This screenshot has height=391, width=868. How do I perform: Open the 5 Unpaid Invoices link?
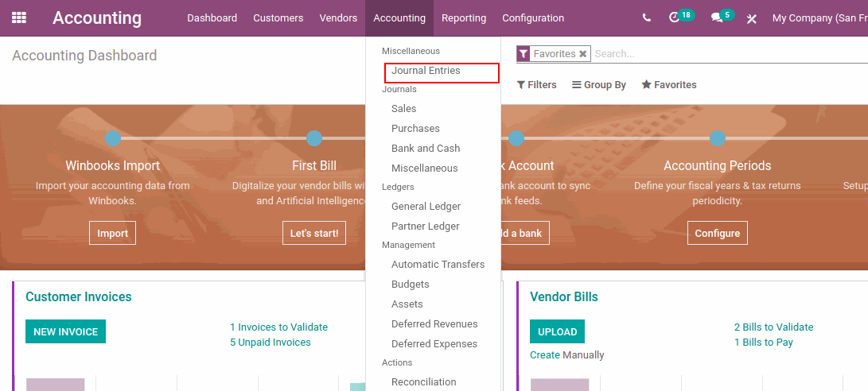click(271, 343)
